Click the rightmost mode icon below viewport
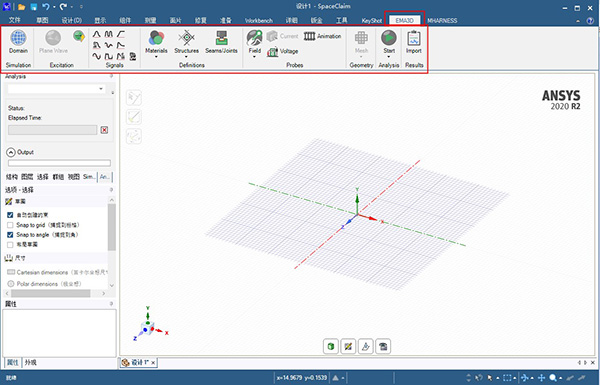The width and height of the screenshot is (600, 385). [x=383, y=347]
